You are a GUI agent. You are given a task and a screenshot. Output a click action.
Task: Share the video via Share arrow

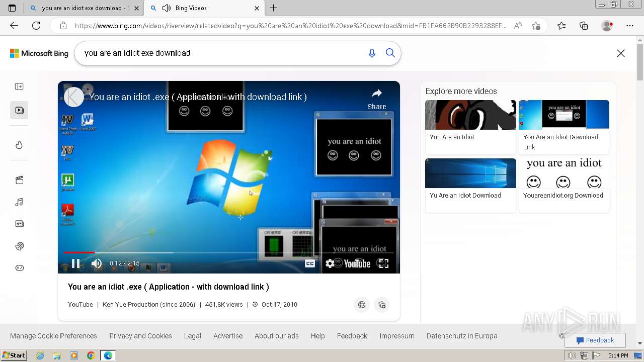coord(377,99)
